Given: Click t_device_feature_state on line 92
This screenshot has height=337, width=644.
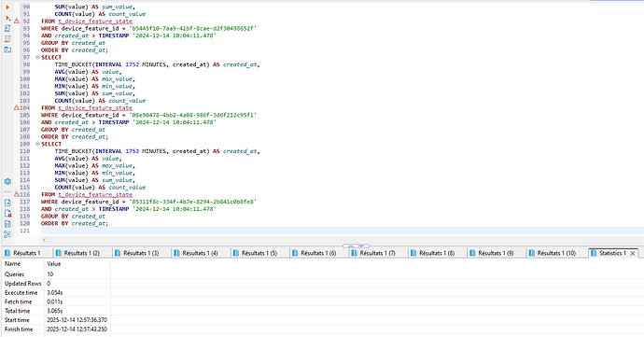Looking at the screenshot, I should point(95,21).
